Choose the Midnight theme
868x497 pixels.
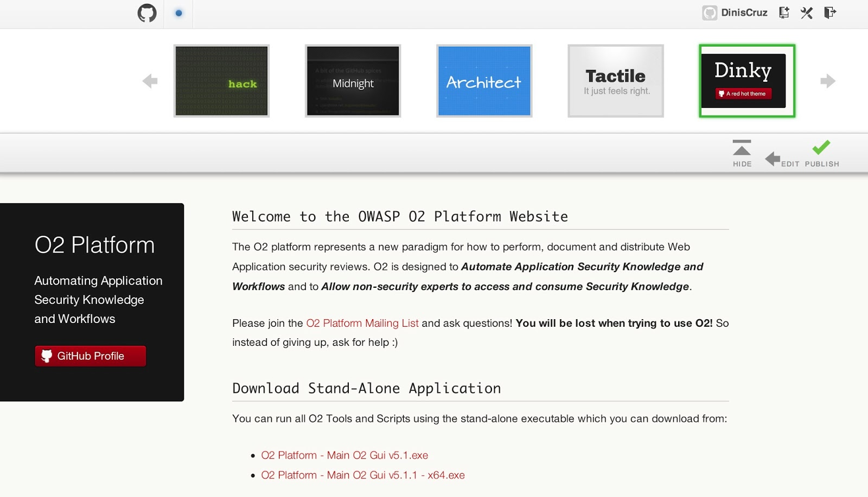(x=353, y=81)
